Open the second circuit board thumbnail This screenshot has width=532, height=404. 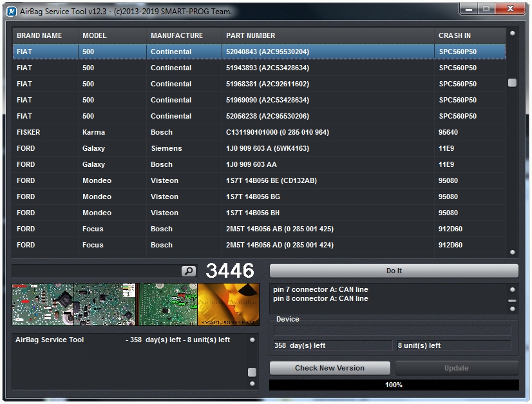105,304
